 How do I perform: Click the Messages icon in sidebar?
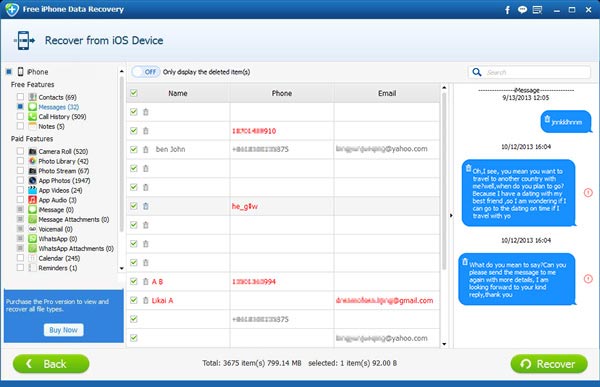(x=33, y=107)
